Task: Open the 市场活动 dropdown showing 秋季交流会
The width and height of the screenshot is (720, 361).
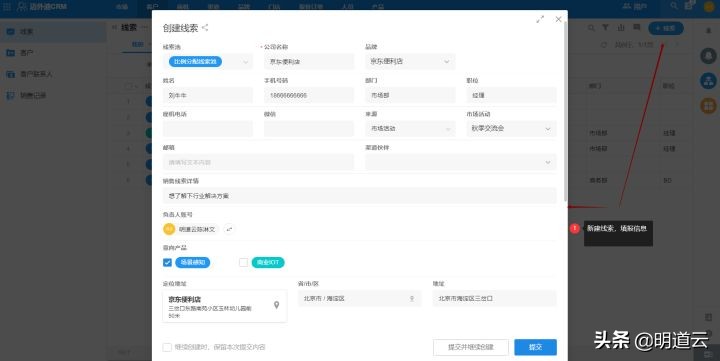Action: [512, 129]
